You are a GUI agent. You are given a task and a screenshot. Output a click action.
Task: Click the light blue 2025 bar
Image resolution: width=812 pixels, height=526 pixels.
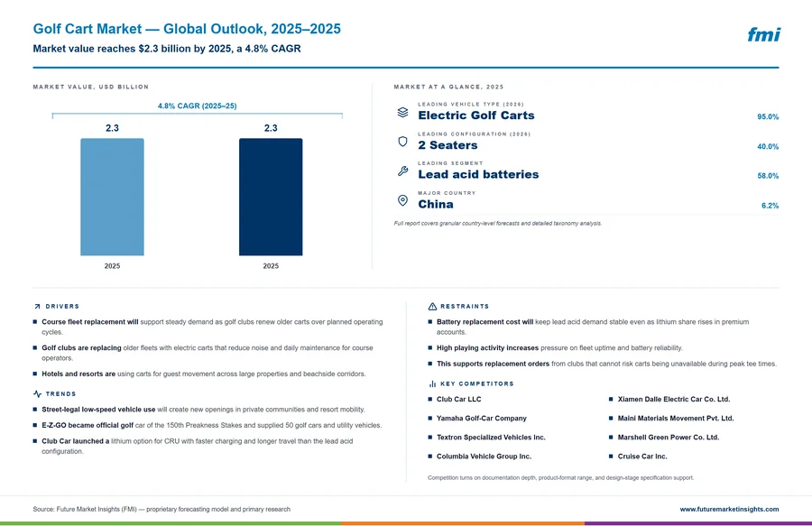point(113,197)
